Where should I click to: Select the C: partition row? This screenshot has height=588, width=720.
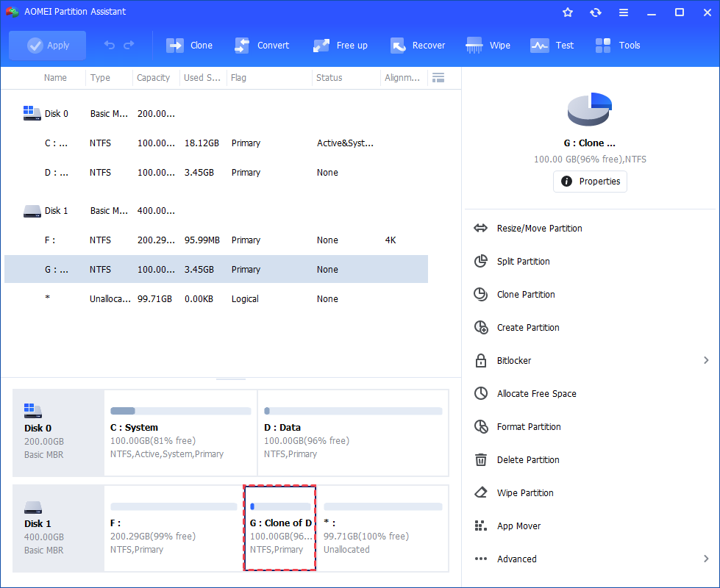pos(216,143)
